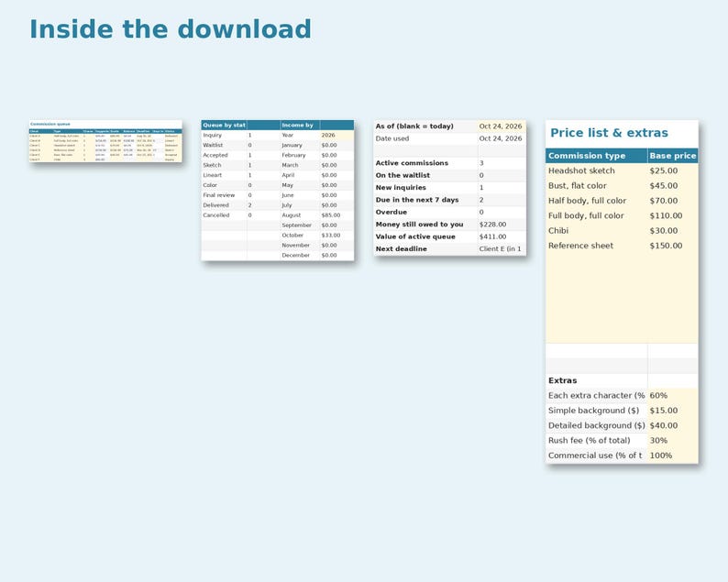
Task: Select the 'Headshot sketch' commission type
Action: [581, 170]
